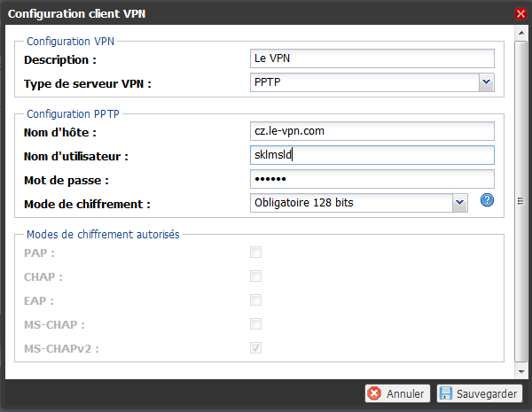The height and width of the screenshot is (412, 532).
Task: Click the Sauvegarder button
Action: coord(480,393)
